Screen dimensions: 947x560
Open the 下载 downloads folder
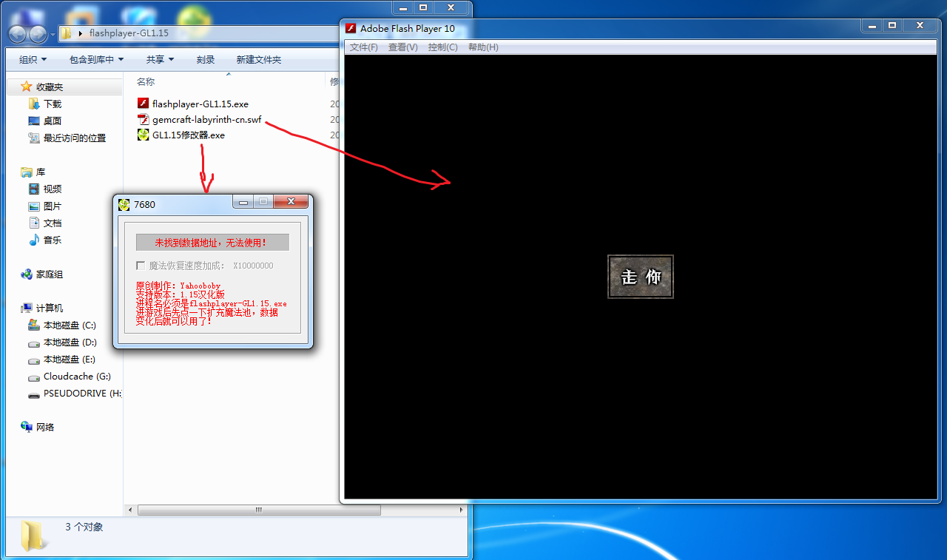53,104
